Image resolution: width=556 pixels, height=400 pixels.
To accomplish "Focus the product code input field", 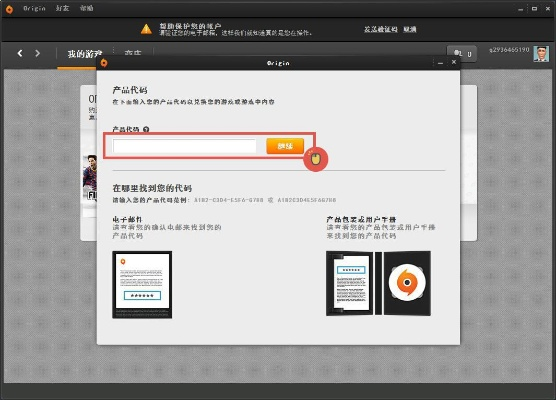I will tap(184, 146).
